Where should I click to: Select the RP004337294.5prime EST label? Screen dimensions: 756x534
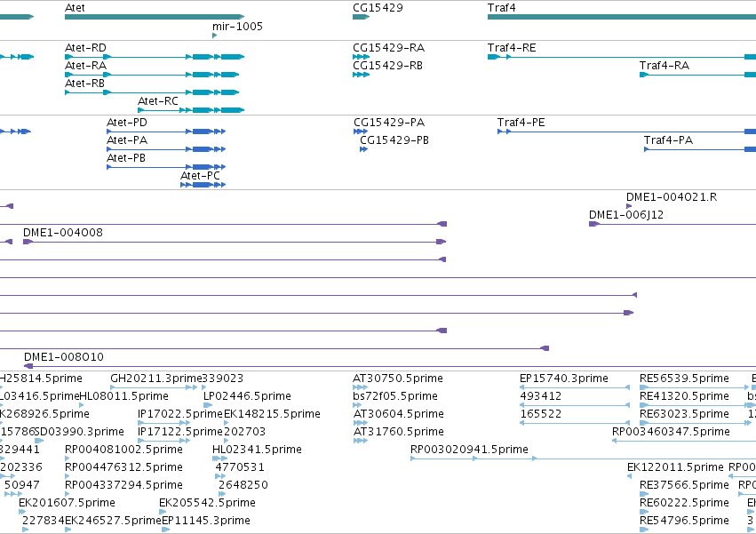tap(123, 485)
